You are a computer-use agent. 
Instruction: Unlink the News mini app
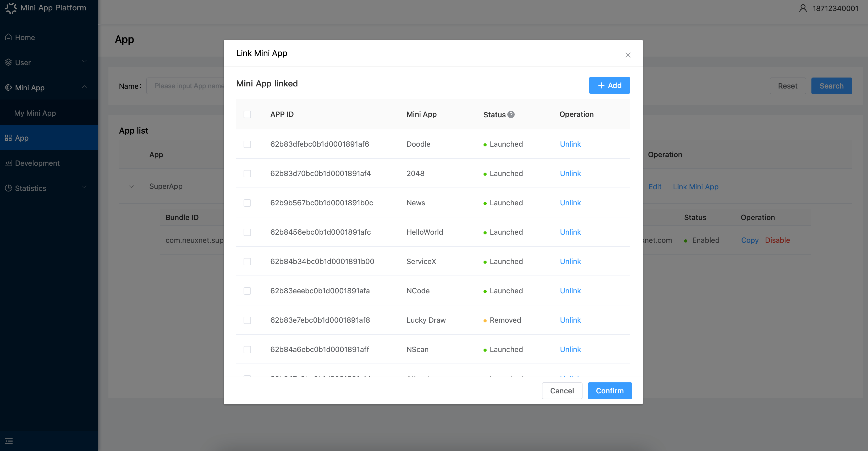(570, 203)
